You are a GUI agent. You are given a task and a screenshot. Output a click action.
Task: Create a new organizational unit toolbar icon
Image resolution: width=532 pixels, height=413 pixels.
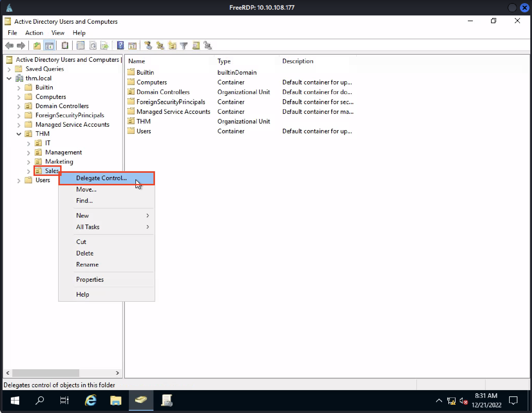[x=172, y=45]
